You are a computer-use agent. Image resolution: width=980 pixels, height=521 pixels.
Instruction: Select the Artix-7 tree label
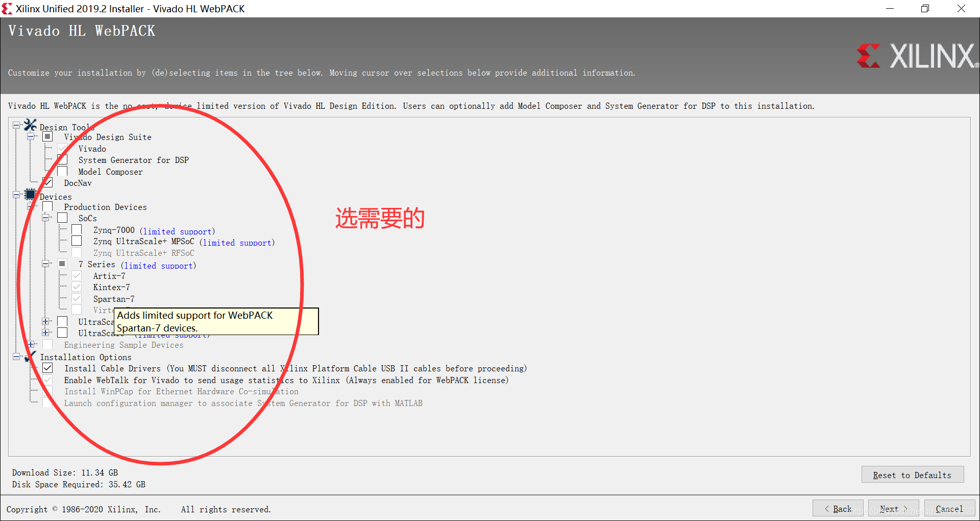point(109,276)
